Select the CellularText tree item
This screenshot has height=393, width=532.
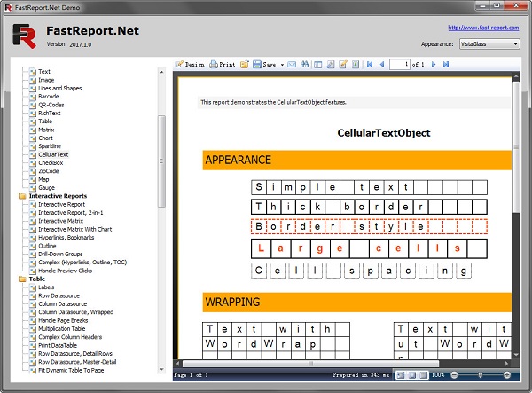pyautogui.click(x=53, y=154)
